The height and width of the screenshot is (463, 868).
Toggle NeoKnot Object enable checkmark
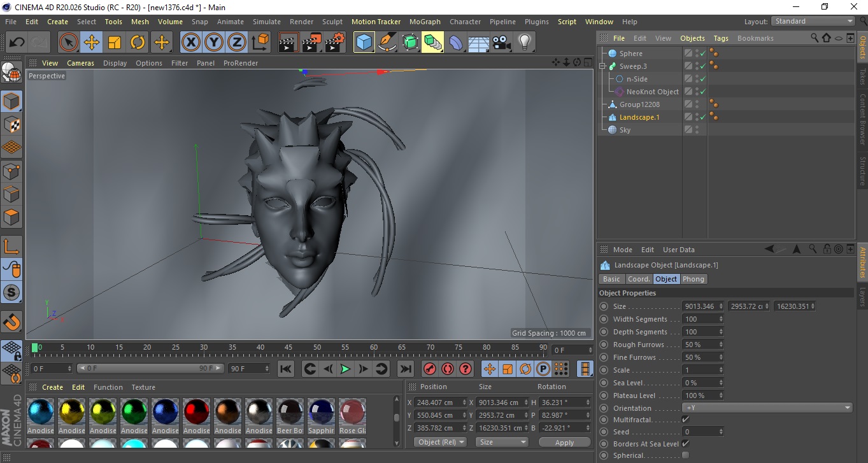coord(703,92)
